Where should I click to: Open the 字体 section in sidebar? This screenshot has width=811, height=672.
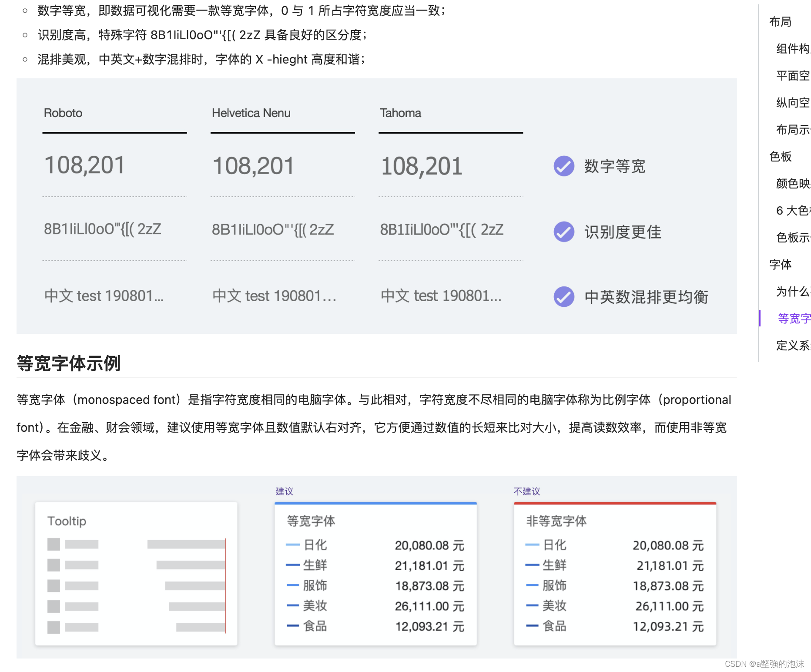tap(780, 265)
